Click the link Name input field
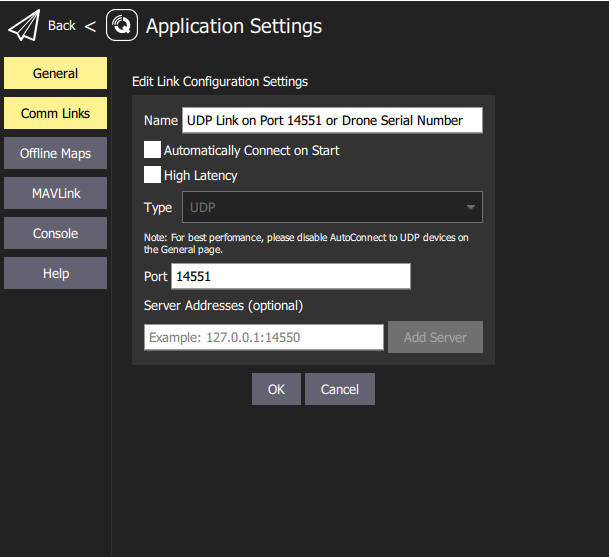Viewport: 609px width, 557px height. click(332, 120)
